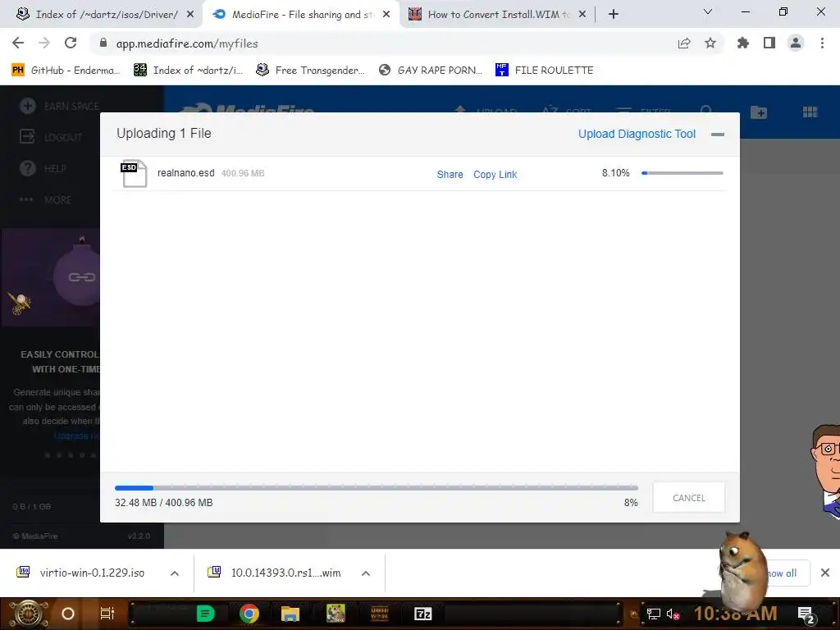
Task: Open the green chat app on taskbar
Action: point(205,614)
